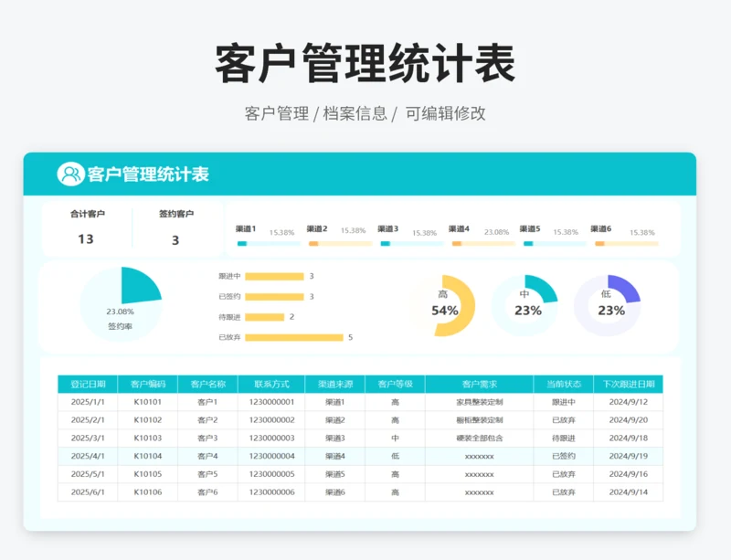Select the date cell 2024/9/12
The width and height of the screenshot is (731, 560).
(x=629, y=402)
